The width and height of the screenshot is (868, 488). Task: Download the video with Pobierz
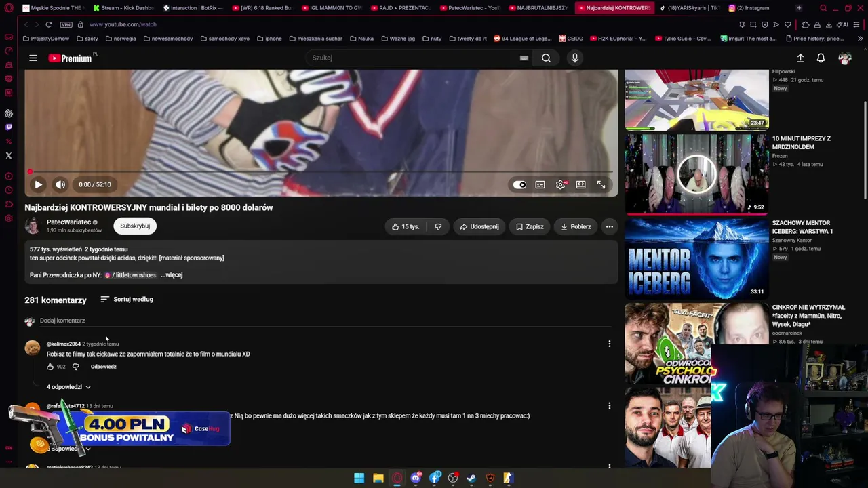coord(576,226)
